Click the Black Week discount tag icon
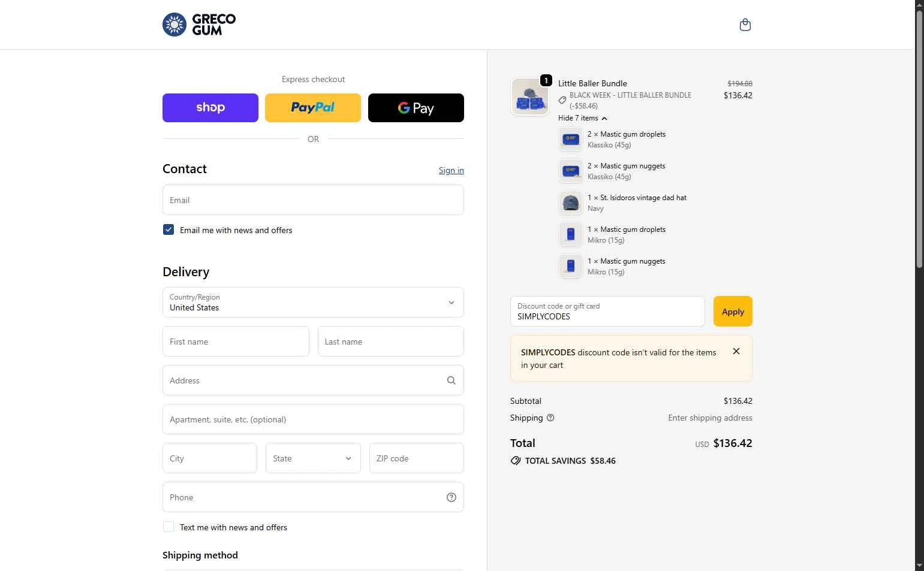Screen dimensions: 924x571 click(x=562, y=100)
